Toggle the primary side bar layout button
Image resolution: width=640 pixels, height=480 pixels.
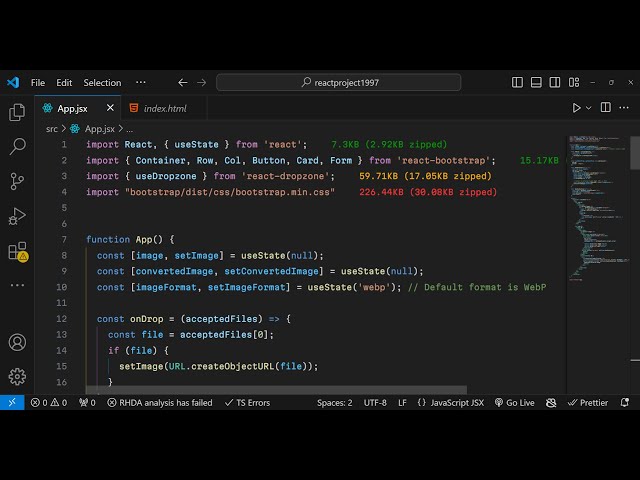[517, 83]
